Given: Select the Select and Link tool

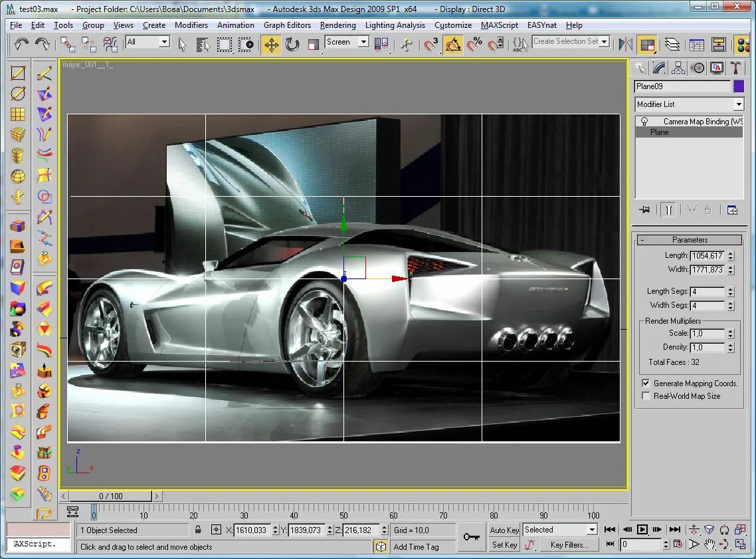Looking at the screenshot, I should tap(68, 45).
